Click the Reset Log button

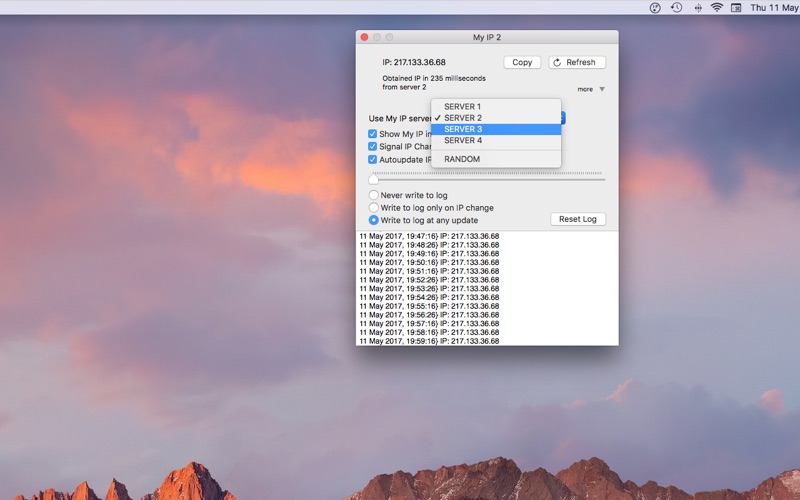tap(577, 219)
